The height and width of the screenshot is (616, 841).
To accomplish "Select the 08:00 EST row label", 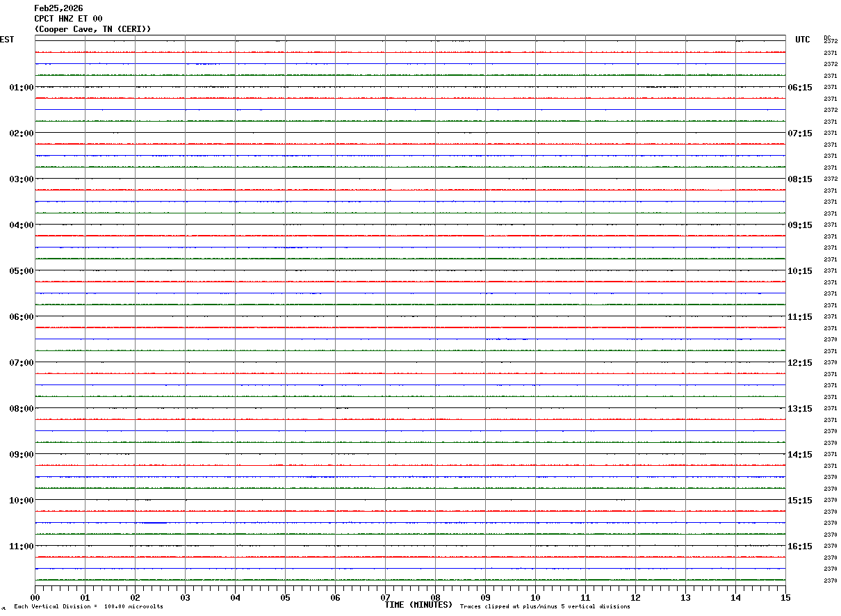I will tap(22, 409).
